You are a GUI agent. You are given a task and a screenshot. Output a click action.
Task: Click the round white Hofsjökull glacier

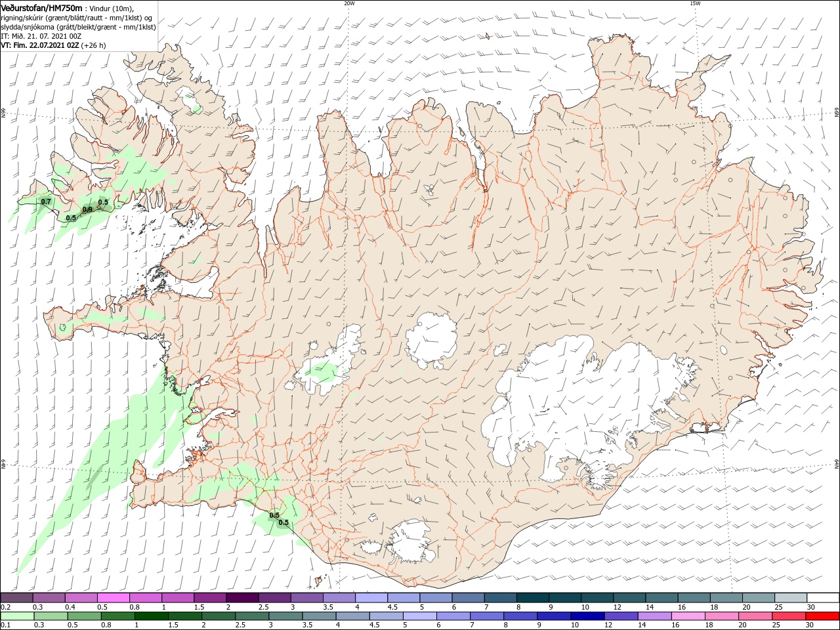click(x=431, y=341)
